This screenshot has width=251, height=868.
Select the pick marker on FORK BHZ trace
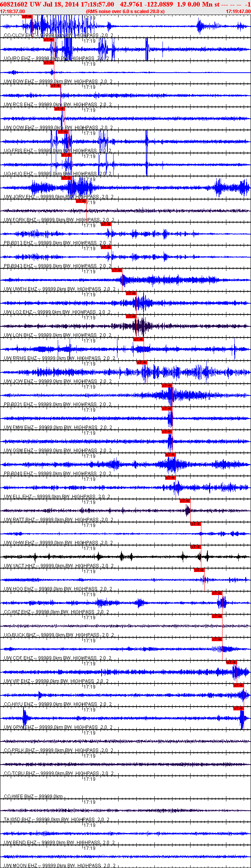pyautogui.click(x=81, y=201)
